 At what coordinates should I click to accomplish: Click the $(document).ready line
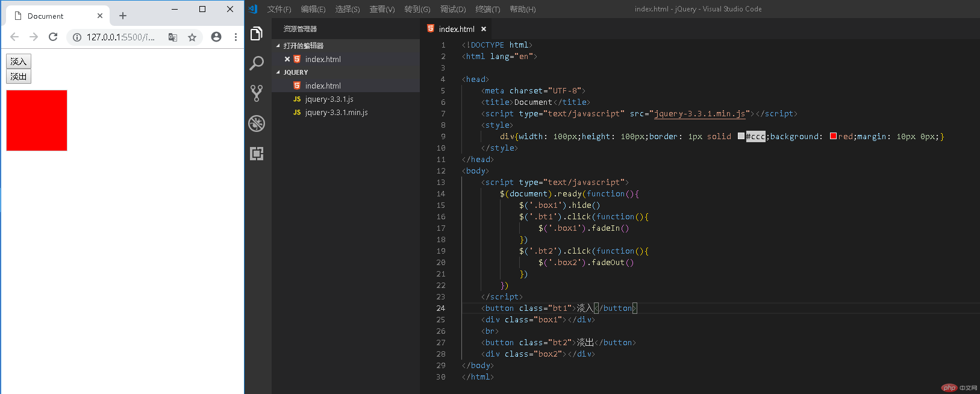569,193
